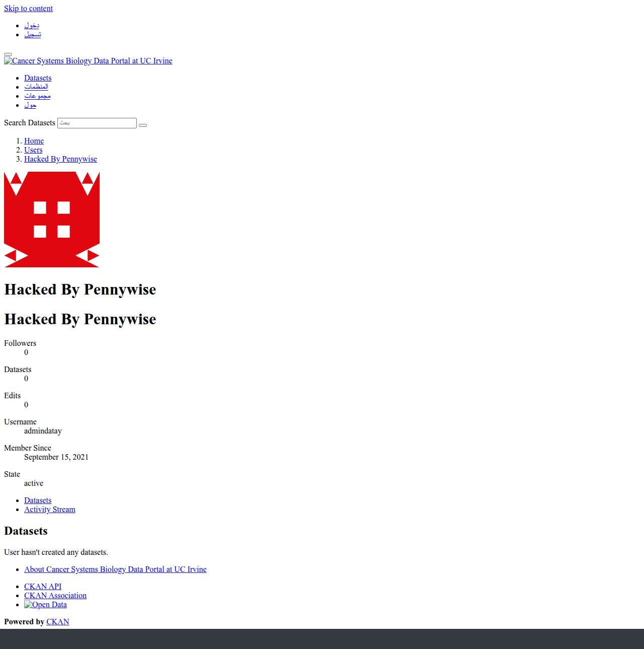Submit the dataset search button
This screenshot has width=644, height=649.
(x=143, y=125)
